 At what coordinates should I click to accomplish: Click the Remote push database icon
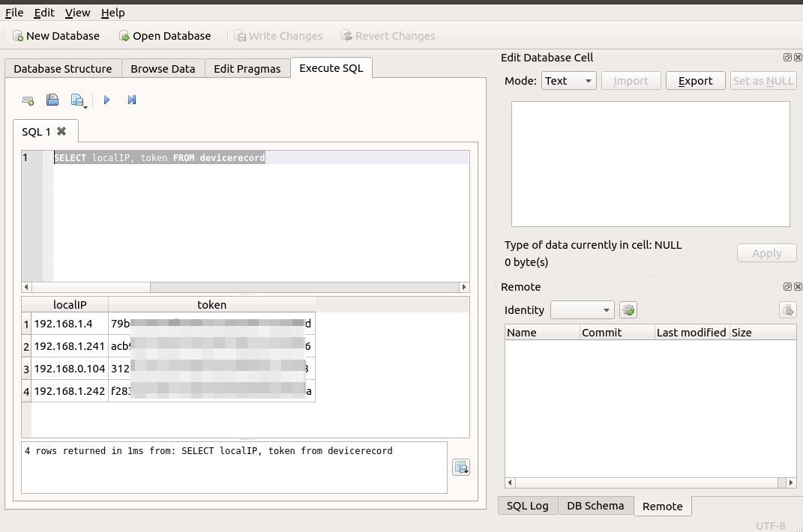coord(788,309)
